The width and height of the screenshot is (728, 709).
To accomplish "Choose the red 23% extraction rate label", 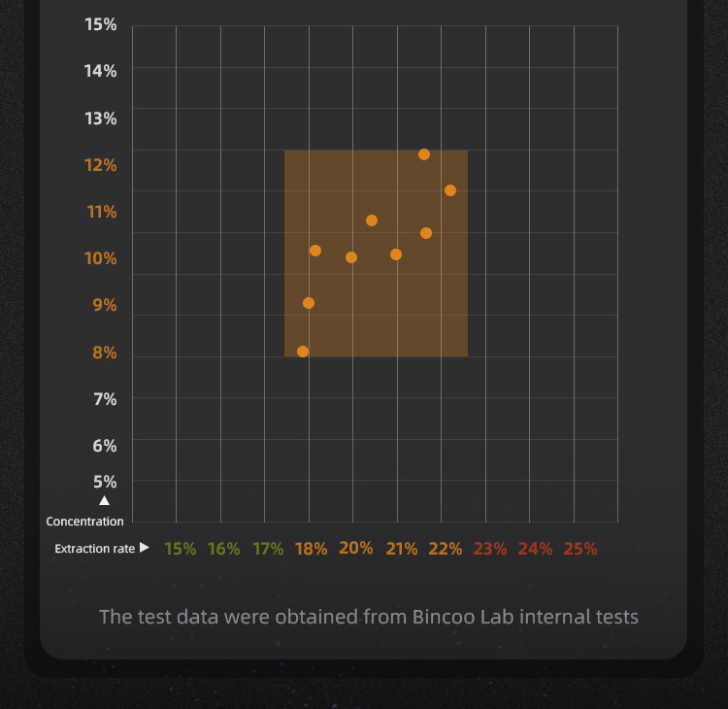I will click(x=490, y=549).
